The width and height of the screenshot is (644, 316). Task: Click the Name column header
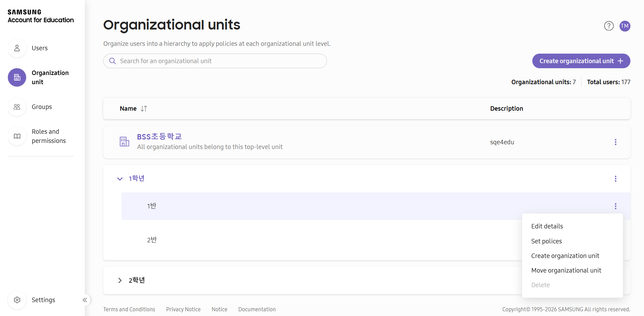tap(128, 109)
